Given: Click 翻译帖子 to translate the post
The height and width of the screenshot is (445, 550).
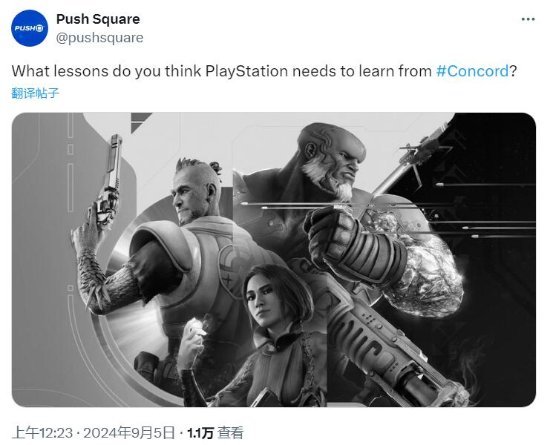Looking at the screenshot, I should (x=35, y=93).
